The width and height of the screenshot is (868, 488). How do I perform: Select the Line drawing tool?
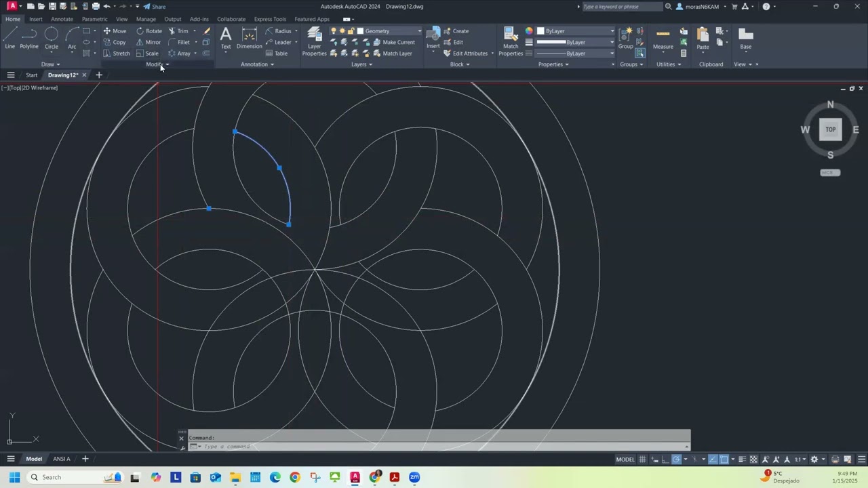click(x=9, y=38)
